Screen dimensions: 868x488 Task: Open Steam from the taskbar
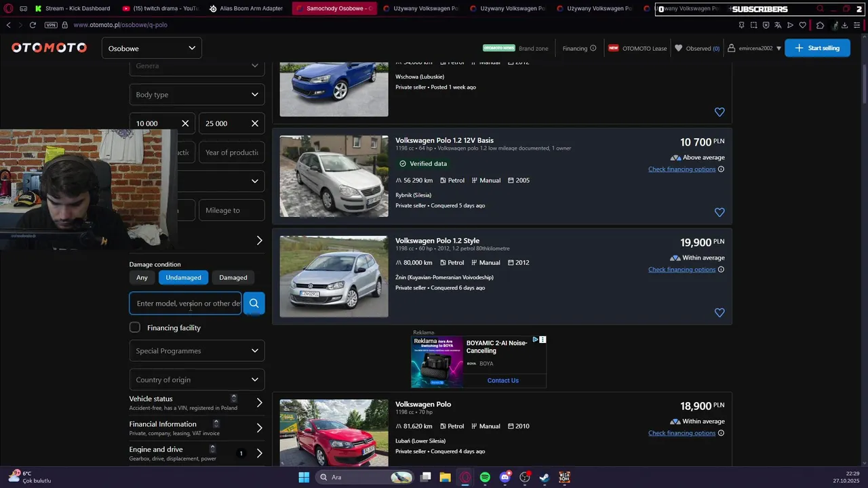pyautogui.click(x=544, y=477)
